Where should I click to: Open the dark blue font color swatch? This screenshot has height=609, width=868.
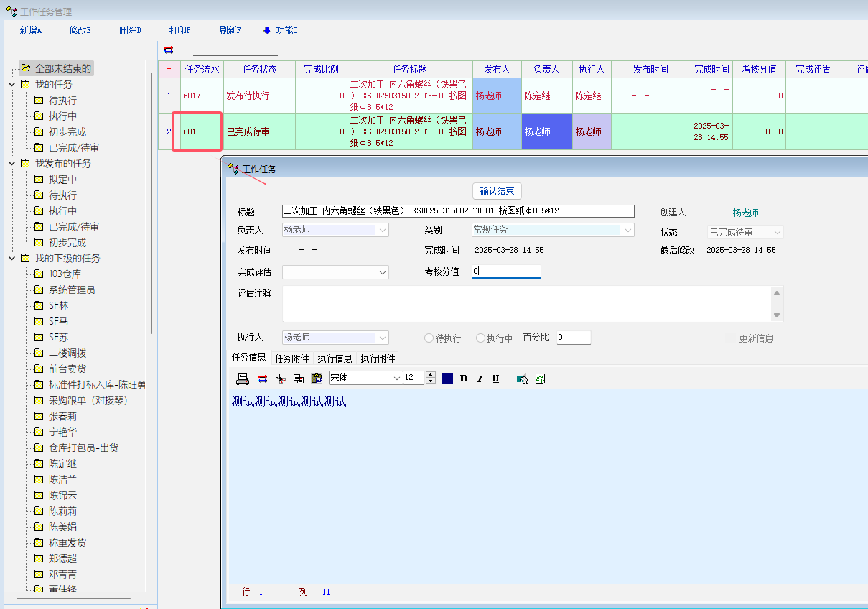pyautogui.click(x=447, y=378)
